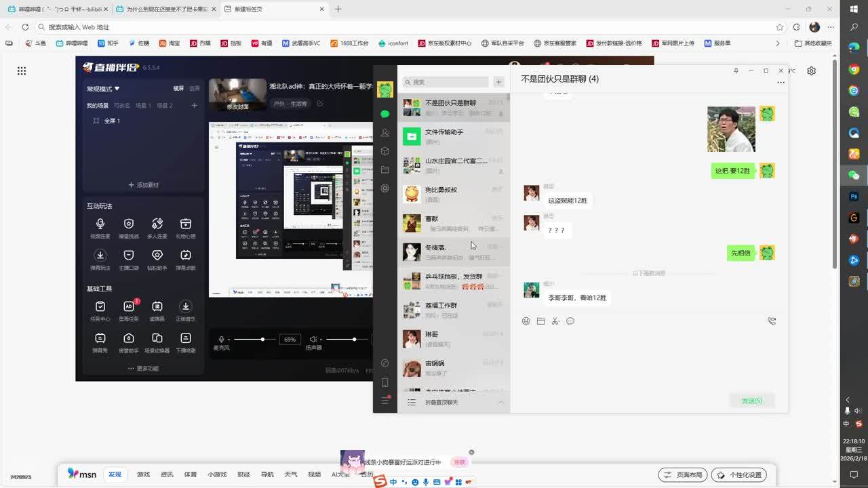Image resolution: width=868 pixels, height=488 pixels.
Task: Open the 场景切换器 tool
Action: (x=157, y=338)
